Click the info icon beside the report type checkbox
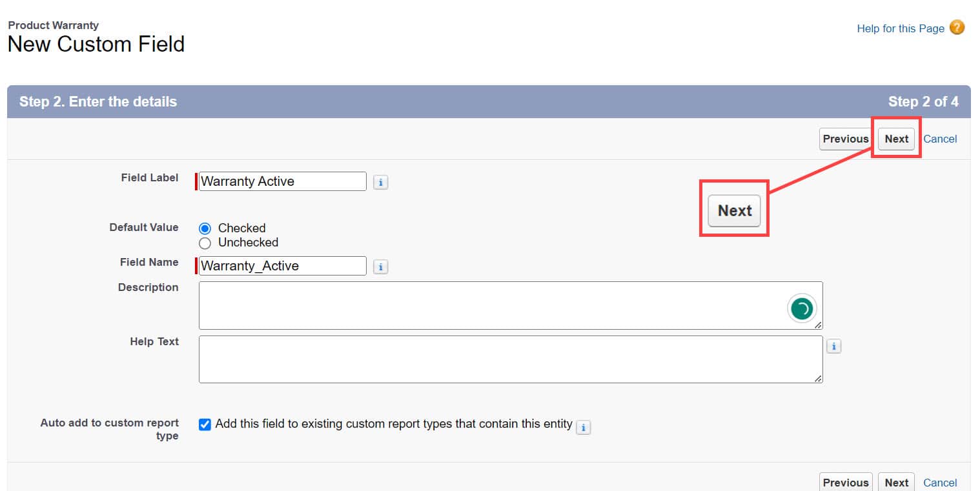The height and width of the screenshot is (491, 980). (584, 427)
